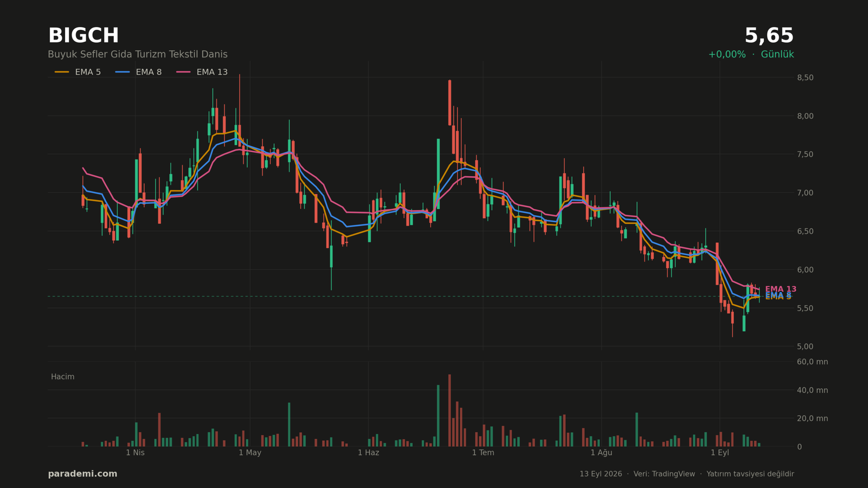
Task: Click the 6,00 price axis label
Action: coord(805,270)
